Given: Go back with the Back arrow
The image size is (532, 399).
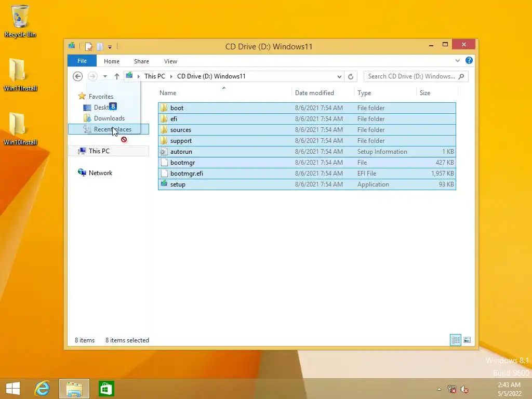Looking at the screenshot, I should (78, 76).
